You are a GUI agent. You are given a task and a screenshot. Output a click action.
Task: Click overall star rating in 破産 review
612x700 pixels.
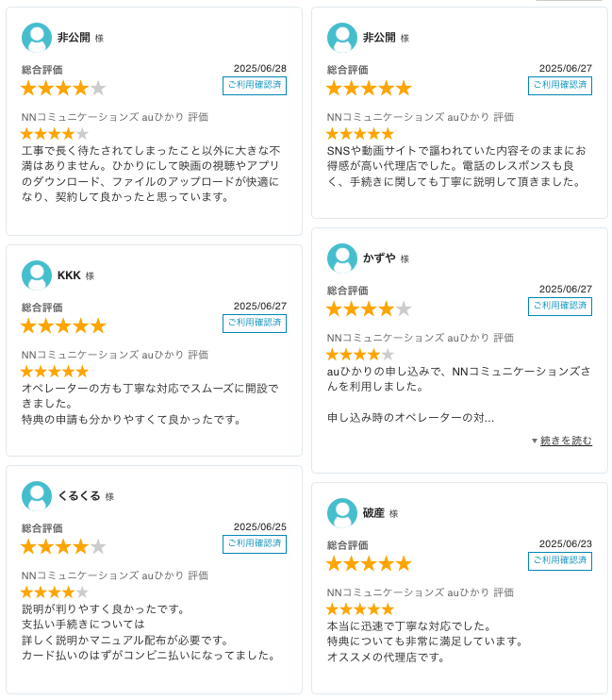click(369, 563)
